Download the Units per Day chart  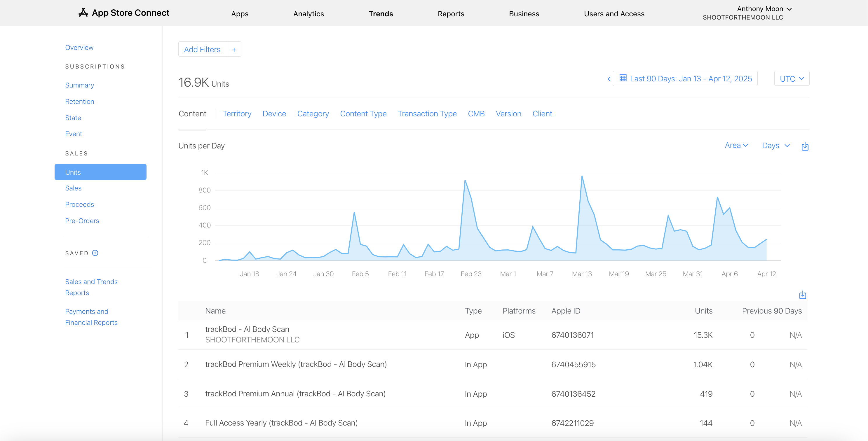(805, 146)
